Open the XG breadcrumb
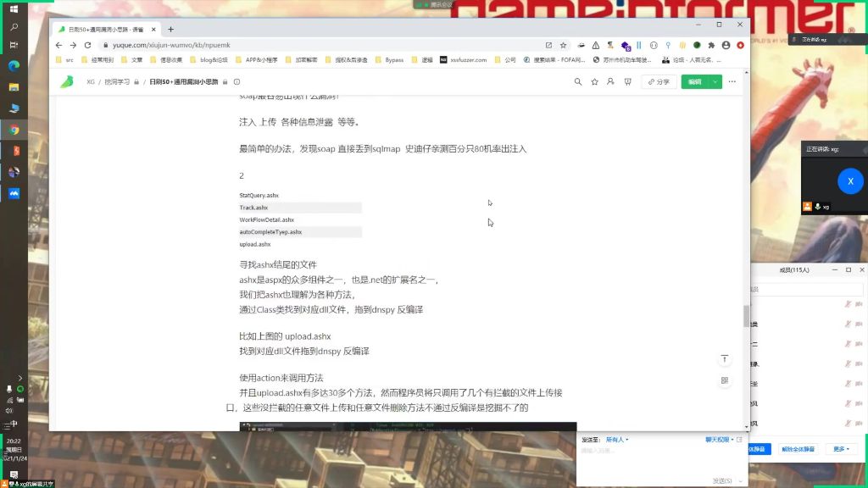This screenshot has width=868, height=488. click(x=90, y=82)
